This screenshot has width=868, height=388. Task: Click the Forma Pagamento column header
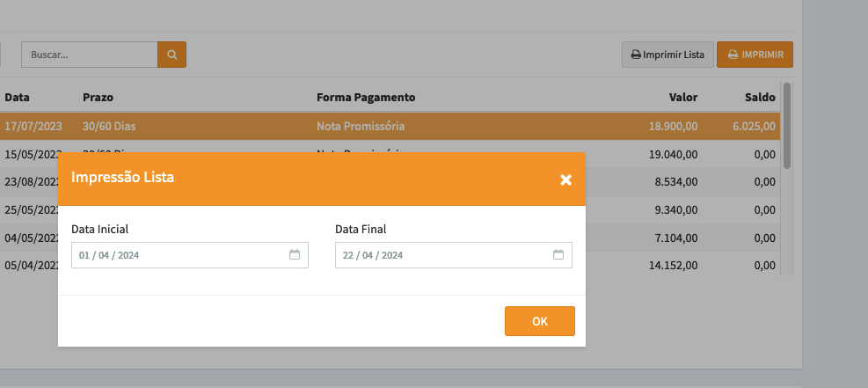click(x=365, y=97)
